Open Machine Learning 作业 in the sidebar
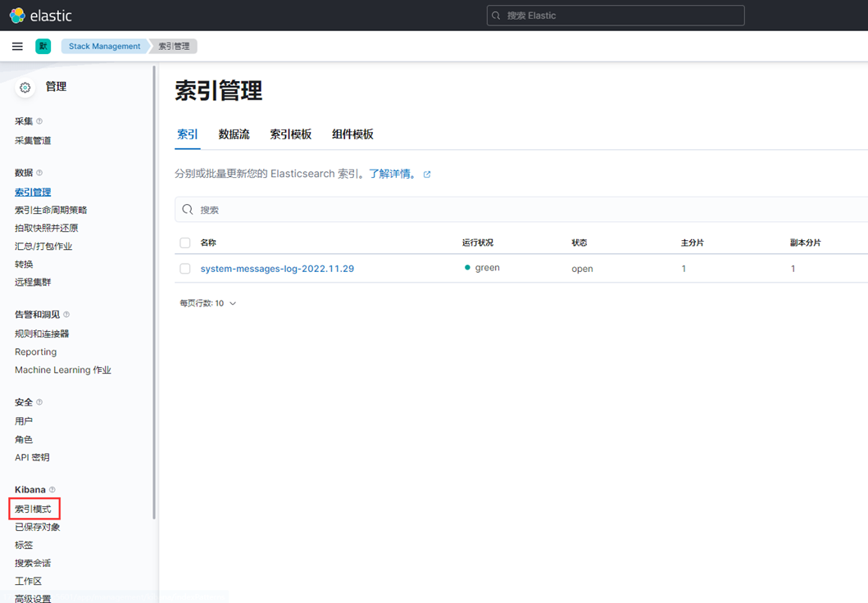Screen dimensions: 868x603 tap(63, 370)
